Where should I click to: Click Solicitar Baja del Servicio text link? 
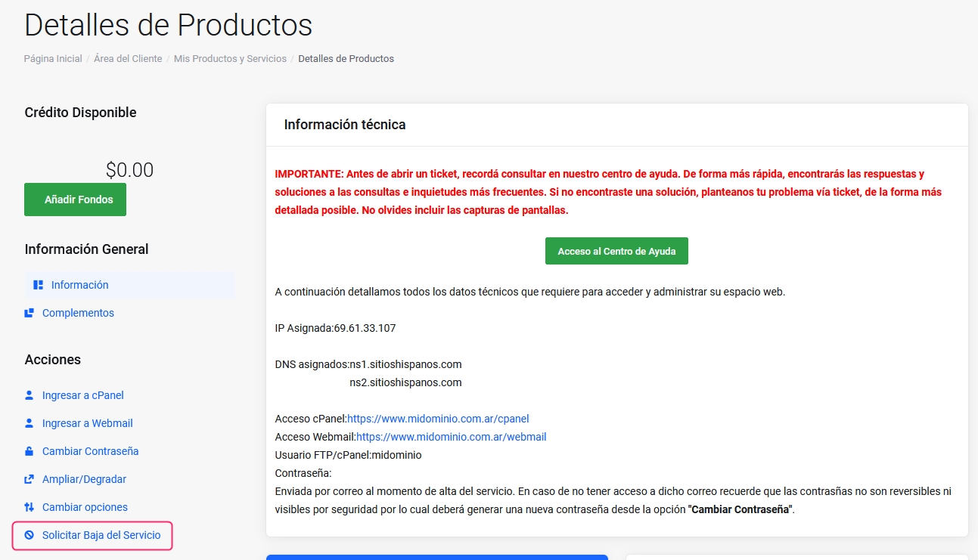(x=101, y=535)
